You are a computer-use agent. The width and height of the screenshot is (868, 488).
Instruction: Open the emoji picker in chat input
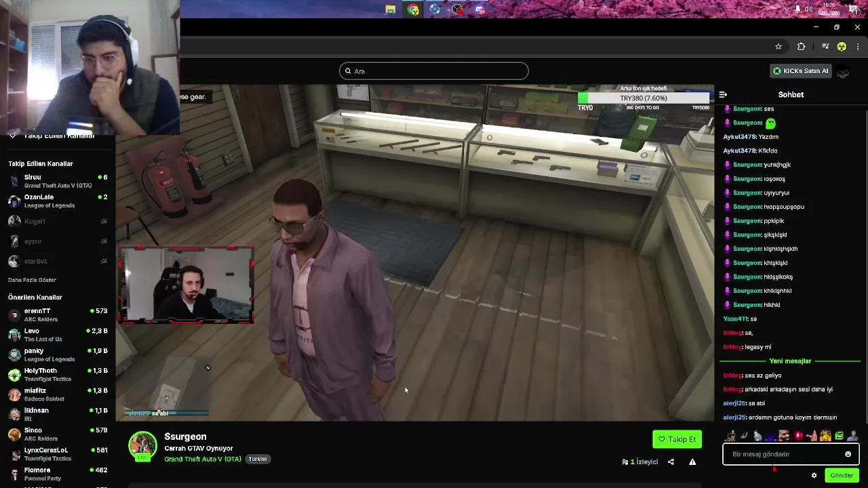pyautogui.click(x=848, y=454)
